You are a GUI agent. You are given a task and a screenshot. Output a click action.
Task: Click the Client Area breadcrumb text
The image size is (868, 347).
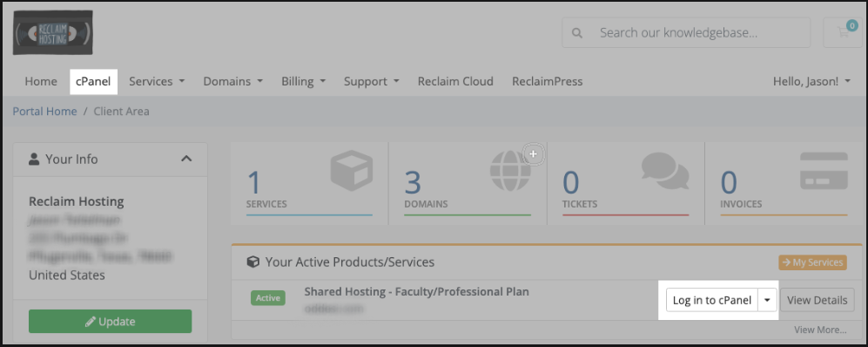(x=121, y=112)
